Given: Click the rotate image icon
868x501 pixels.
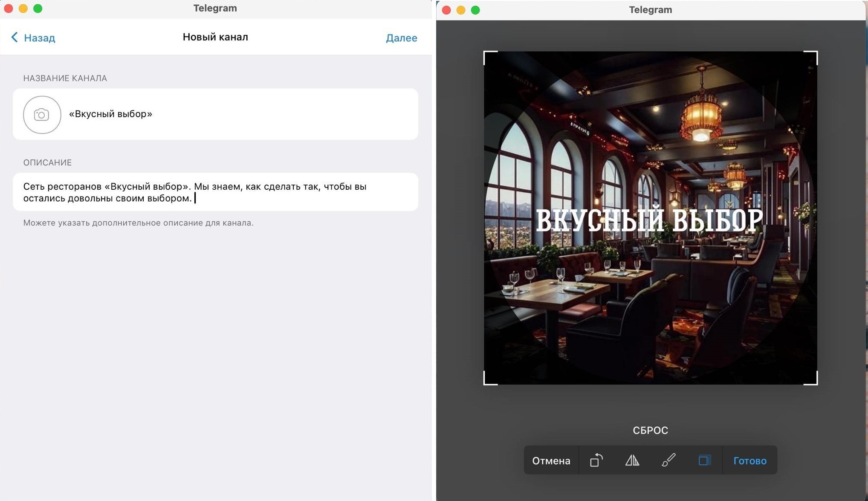Looking at the screenshot, I should (596, 460).
